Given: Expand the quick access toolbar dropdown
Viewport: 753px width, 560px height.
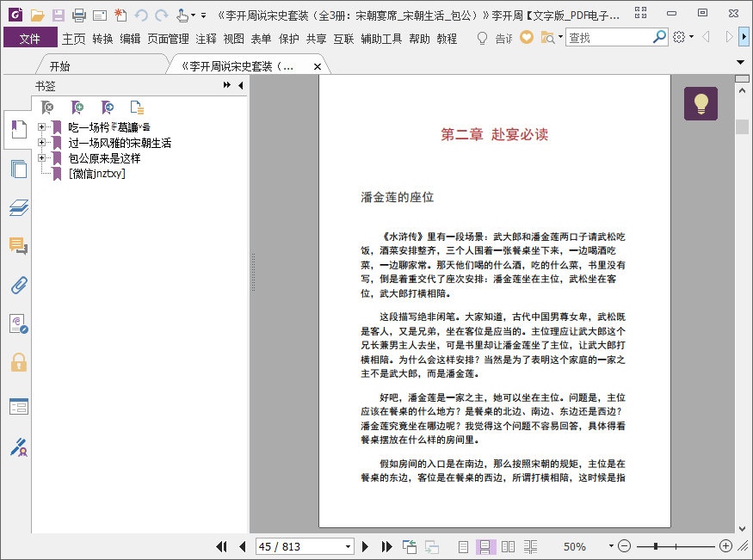Looking at the screenshot, I should [x=204, y=15].
